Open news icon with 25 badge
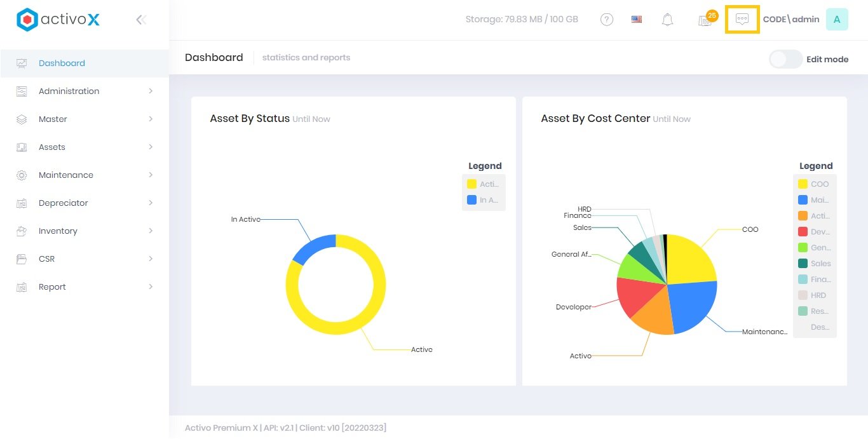Screen dimensions: 868x439 pos(705,20)
